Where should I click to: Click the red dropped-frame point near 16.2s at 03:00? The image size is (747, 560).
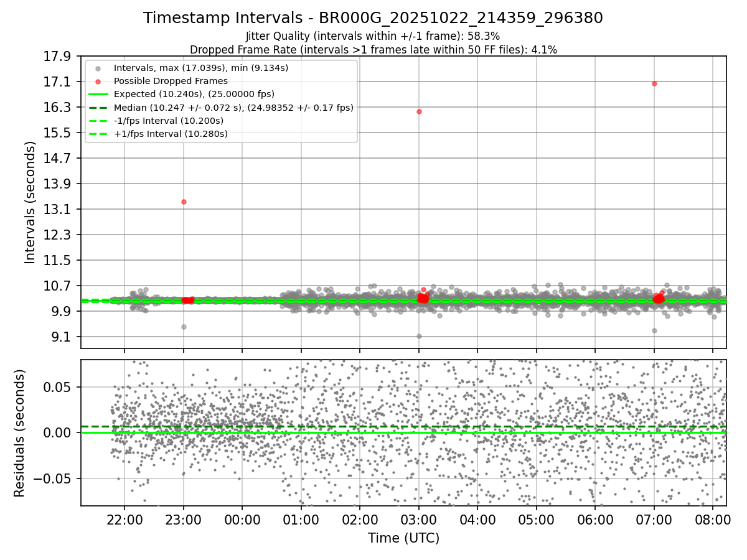pos(419,111)
